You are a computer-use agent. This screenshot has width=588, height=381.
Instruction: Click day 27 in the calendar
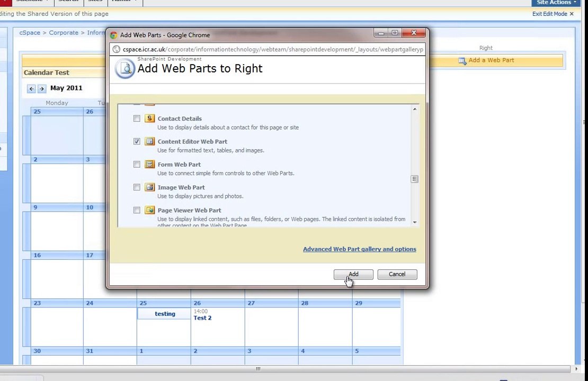tap(251, 303)
